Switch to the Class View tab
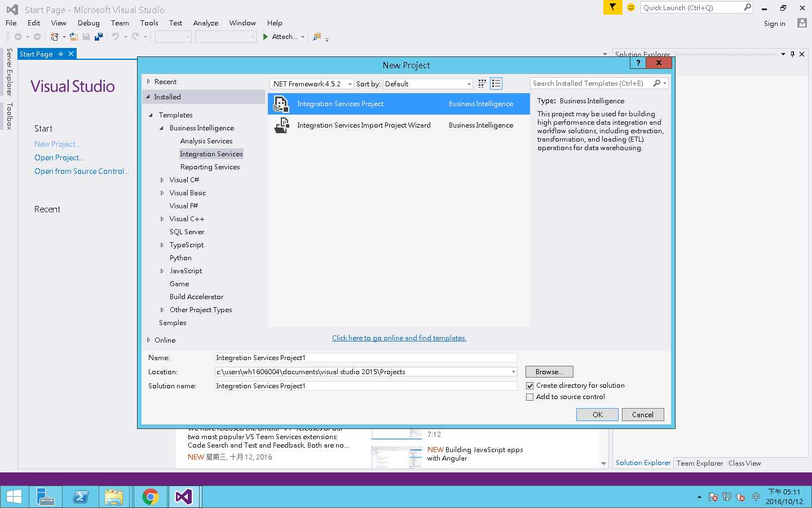Image resolution: width=812 pixels, height=508 pixels. 744,463
